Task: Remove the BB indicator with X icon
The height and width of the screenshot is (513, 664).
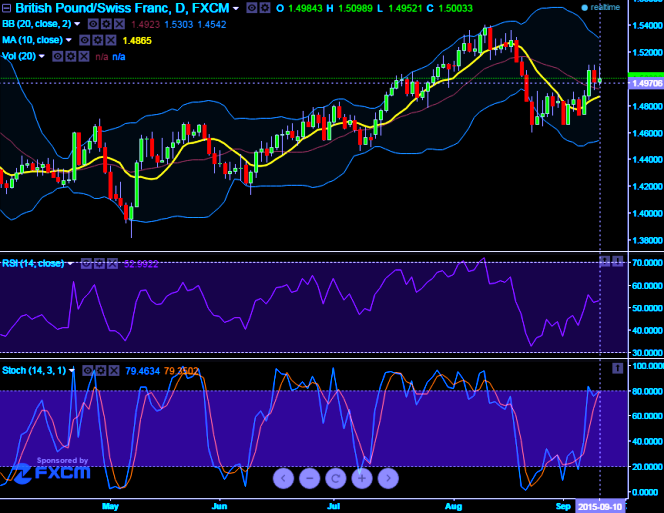Action: (x=119, y=24)
